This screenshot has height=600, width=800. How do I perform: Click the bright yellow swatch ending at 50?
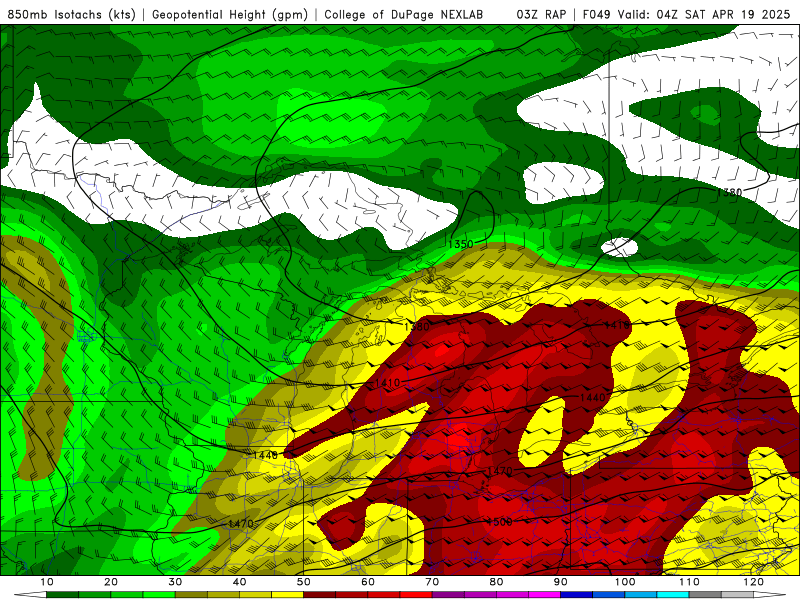[x=288, y=595]
